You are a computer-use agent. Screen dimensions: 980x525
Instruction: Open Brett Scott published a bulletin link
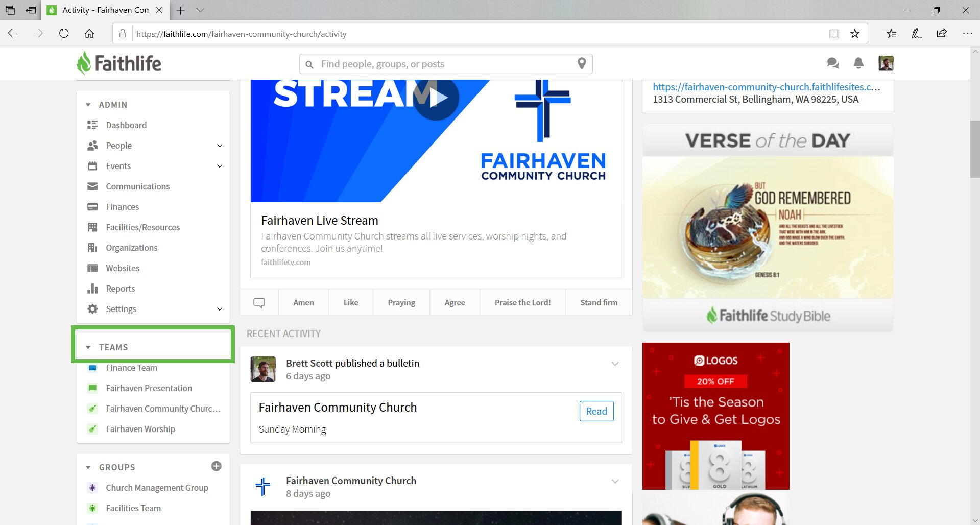coord(352,363)
